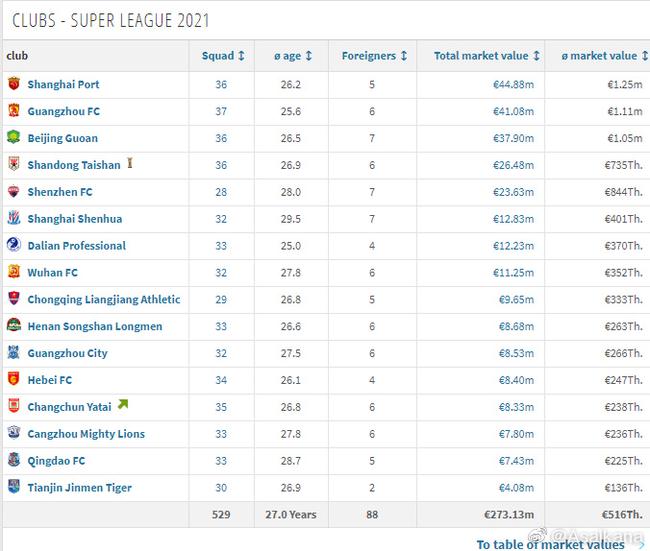Screen dimensions: 650x551
Task: Click the average age total 27.0 Years
Action: 291,515
